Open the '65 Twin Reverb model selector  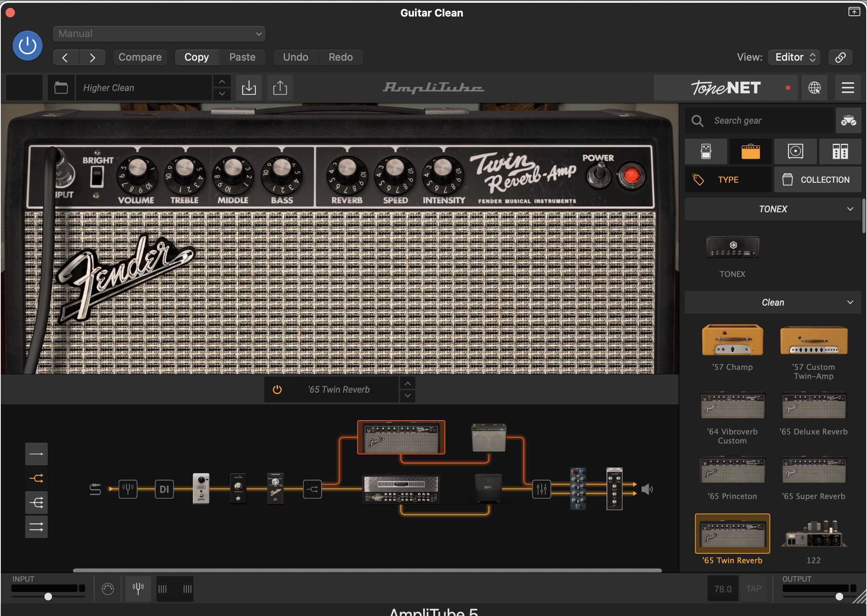tap(339, 390)
